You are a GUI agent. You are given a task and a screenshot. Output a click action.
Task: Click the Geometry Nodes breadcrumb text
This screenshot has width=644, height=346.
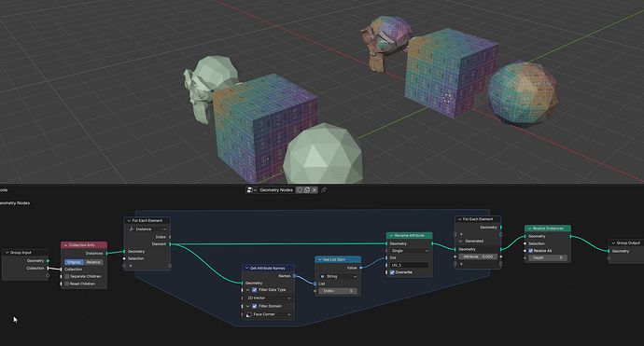15,202
